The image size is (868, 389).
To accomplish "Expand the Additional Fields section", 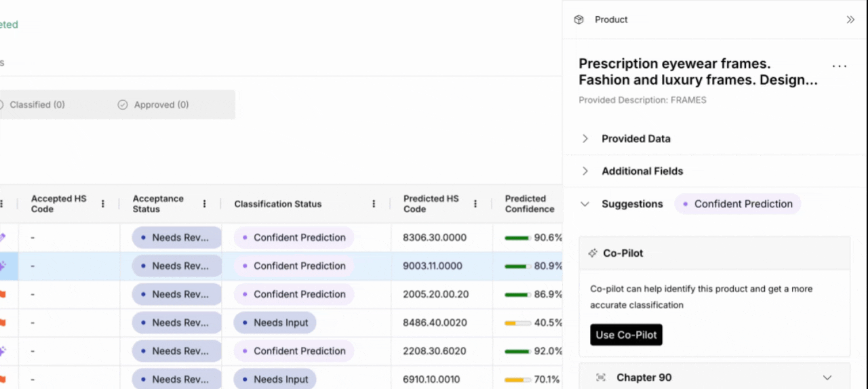I will click(x=585, y=171).
